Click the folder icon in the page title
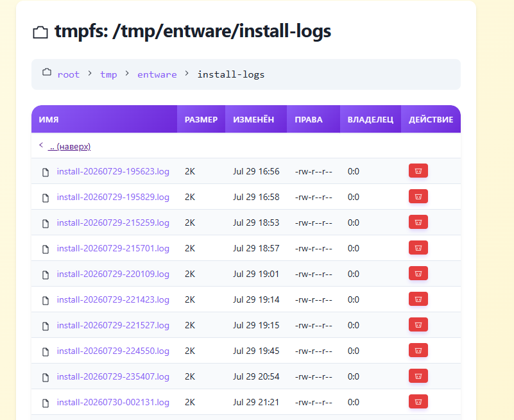 point(40,32)
